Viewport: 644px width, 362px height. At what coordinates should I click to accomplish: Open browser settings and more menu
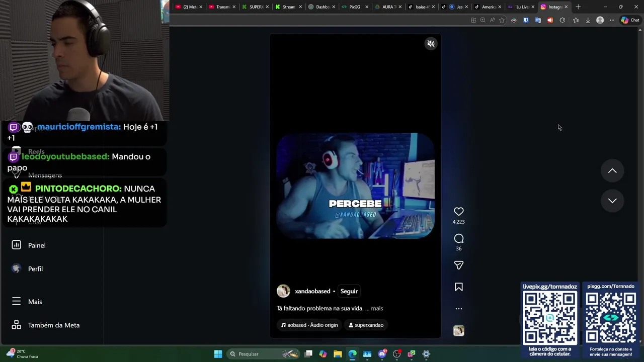(612, 20)
